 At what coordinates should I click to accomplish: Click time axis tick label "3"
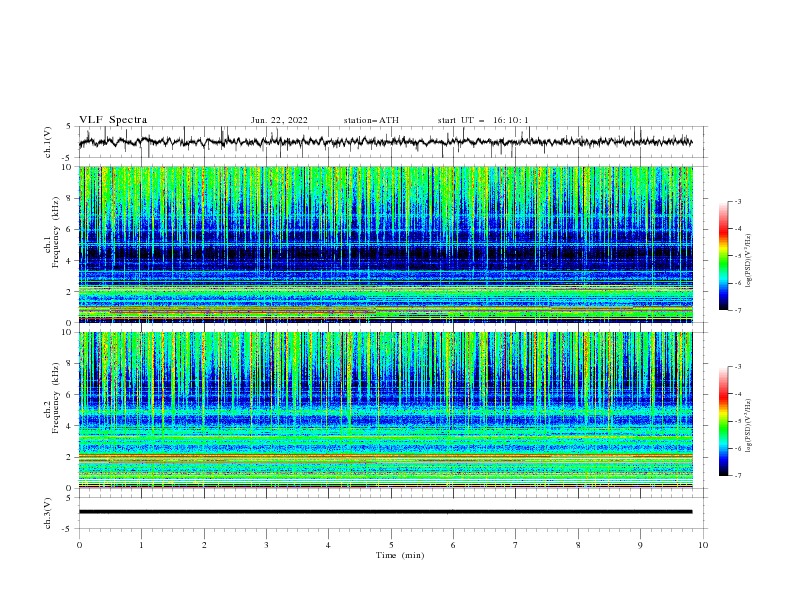pyautogui.click(x=266, y=545)
